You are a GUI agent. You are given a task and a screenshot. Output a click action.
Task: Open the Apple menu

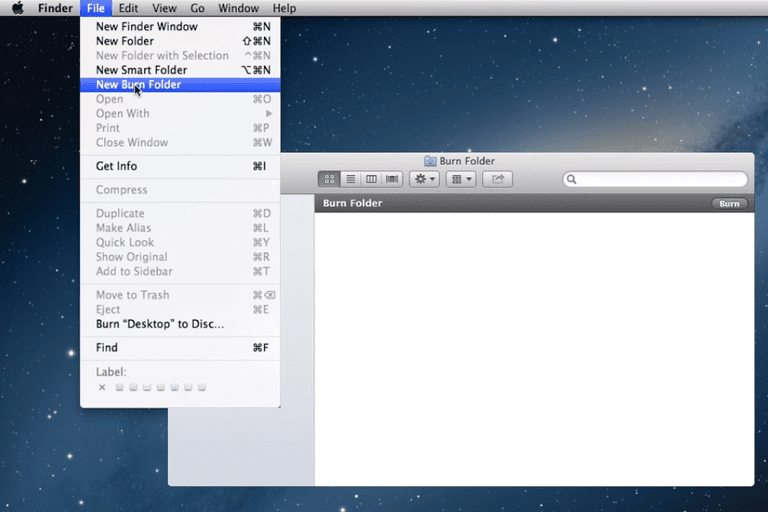point(18,8)
